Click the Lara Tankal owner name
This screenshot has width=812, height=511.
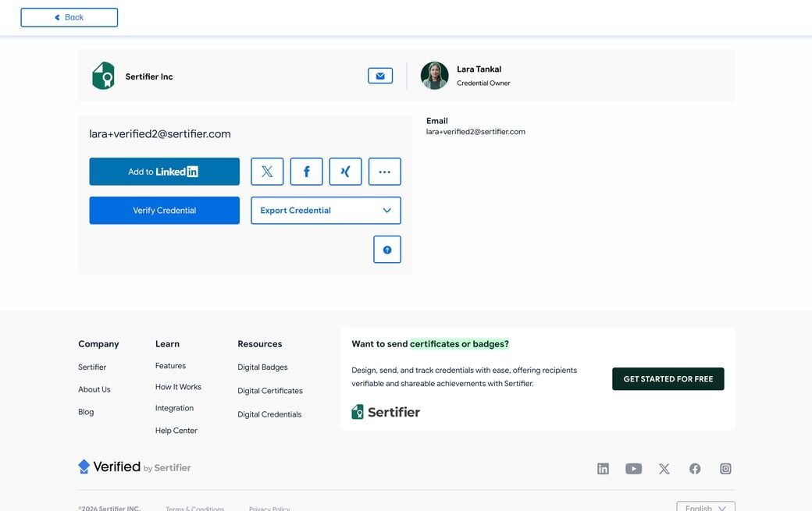479,69
